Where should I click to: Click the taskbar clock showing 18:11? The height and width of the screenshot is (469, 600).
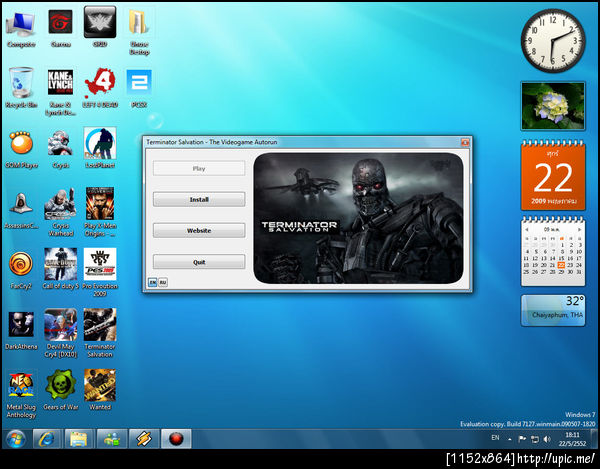tap(572, 439)
